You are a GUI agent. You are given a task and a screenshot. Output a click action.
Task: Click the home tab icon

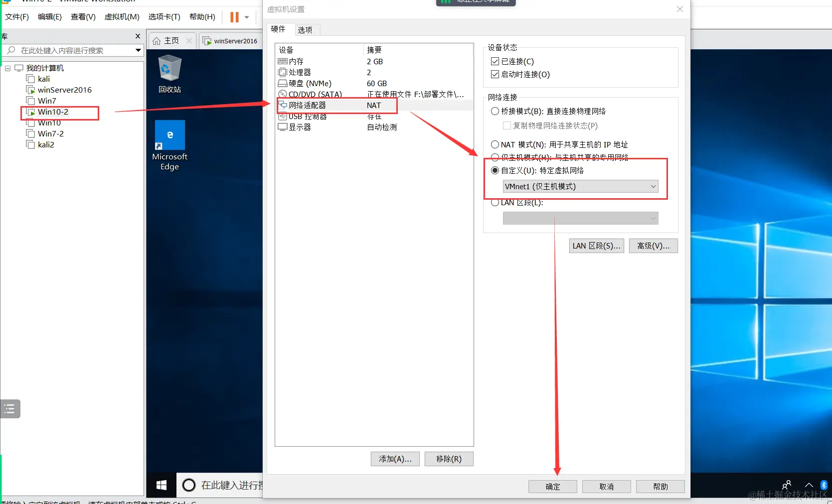point(157,41)
